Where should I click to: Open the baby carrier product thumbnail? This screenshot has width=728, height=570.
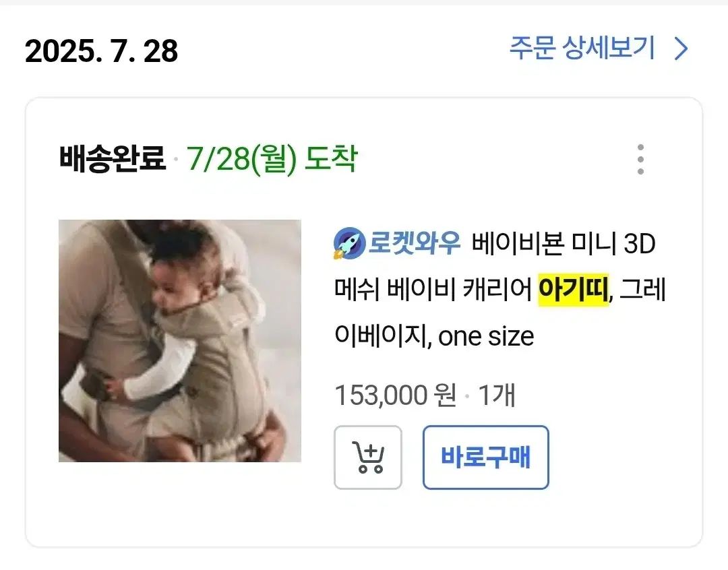tap(180, 341)
